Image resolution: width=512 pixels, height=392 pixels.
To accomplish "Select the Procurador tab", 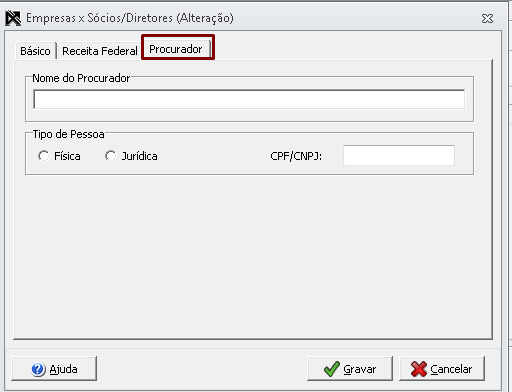I will coord(176,49).
